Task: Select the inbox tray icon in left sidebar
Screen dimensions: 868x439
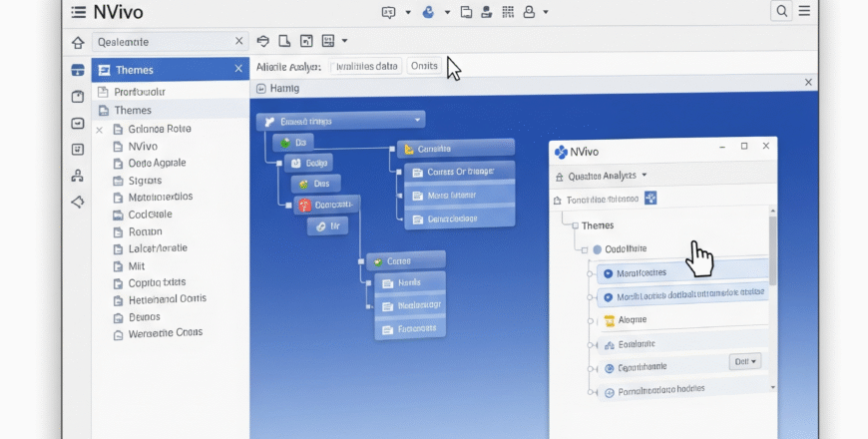Action: [x=78, y=123]
